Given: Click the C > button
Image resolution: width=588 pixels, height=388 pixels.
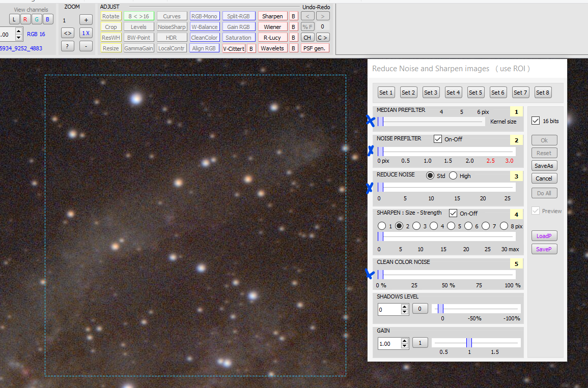Looking at the screenshot, I should (x=323, y=38).
